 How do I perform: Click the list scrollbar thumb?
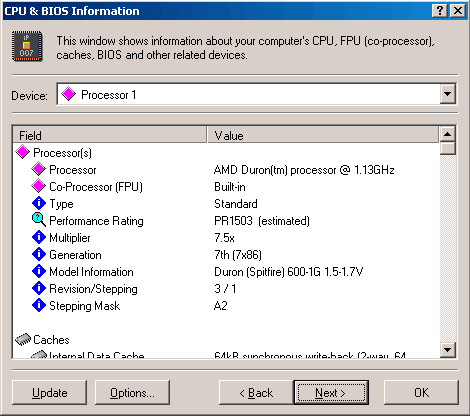click(x=448, y=148)
